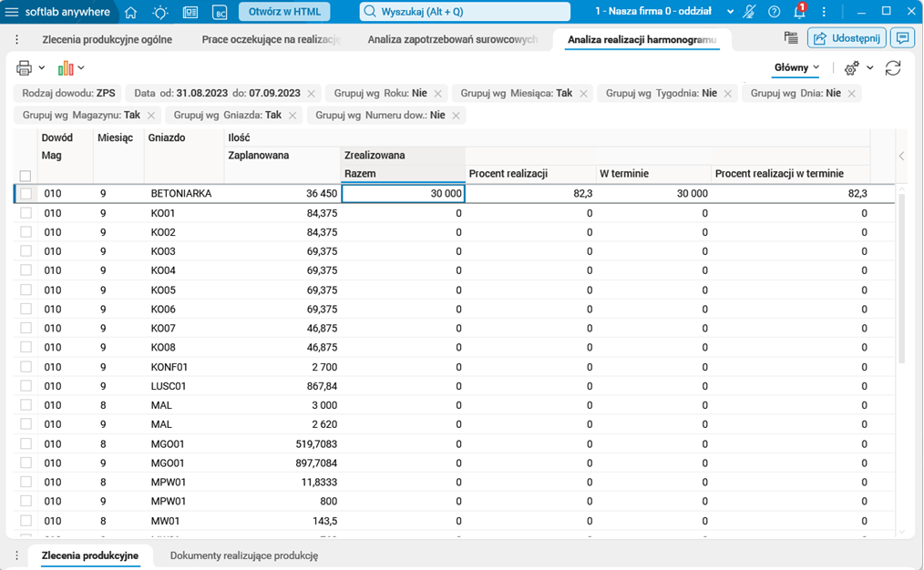The width and height of the screenshot is (924, 570).
Task: Open the hamburger main menu
Action: 12,12
